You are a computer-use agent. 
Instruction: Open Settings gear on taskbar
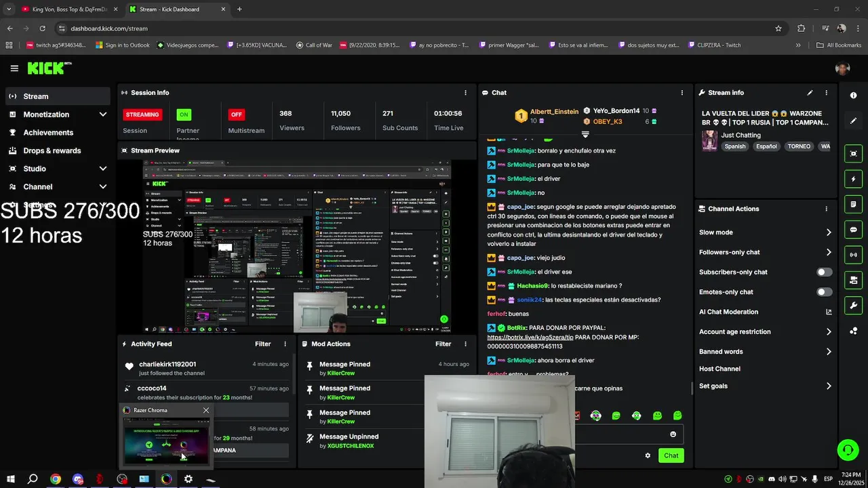pos(188,479)
